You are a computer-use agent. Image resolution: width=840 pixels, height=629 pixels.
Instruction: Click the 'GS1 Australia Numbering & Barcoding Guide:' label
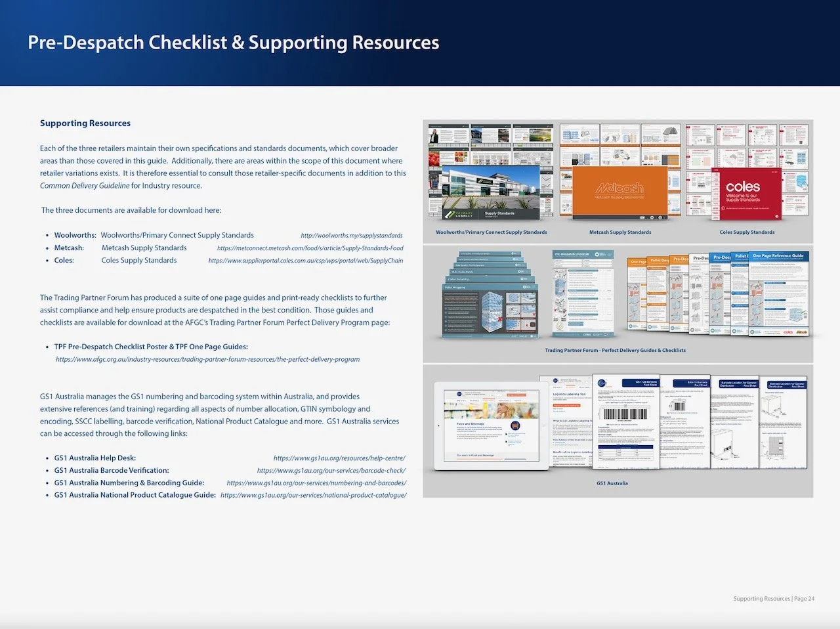click(129, 483)
